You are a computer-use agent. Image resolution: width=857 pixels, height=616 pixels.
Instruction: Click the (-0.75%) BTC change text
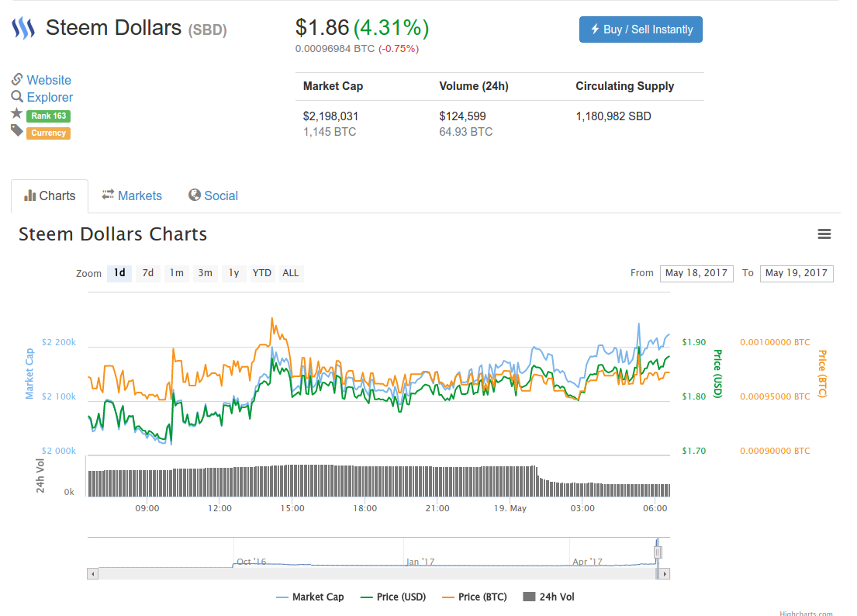coord(399,49)
